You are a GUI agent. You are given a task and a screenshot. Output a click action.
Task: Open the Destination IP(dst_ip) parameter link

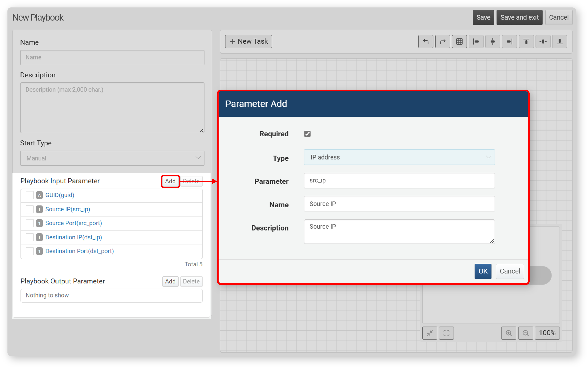[x=74, y=237]
